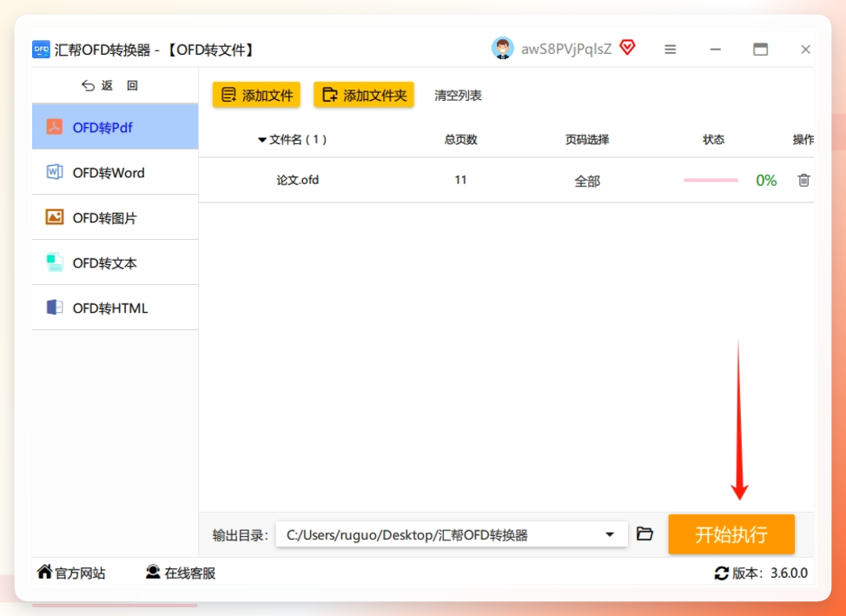Click the username awS8PVjPqlsZ
This screenshot has height=616, width=846.
(x=566, y=50)
